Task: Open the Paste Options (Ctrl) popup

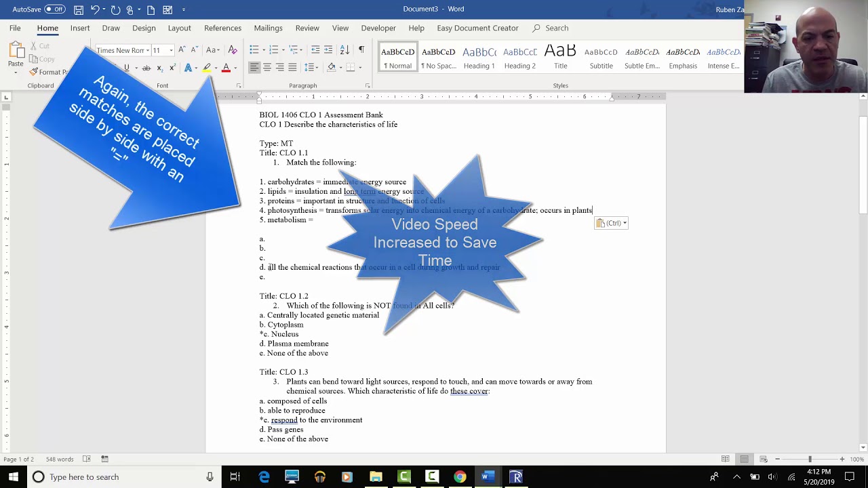Action: click(x=611, y=223)
